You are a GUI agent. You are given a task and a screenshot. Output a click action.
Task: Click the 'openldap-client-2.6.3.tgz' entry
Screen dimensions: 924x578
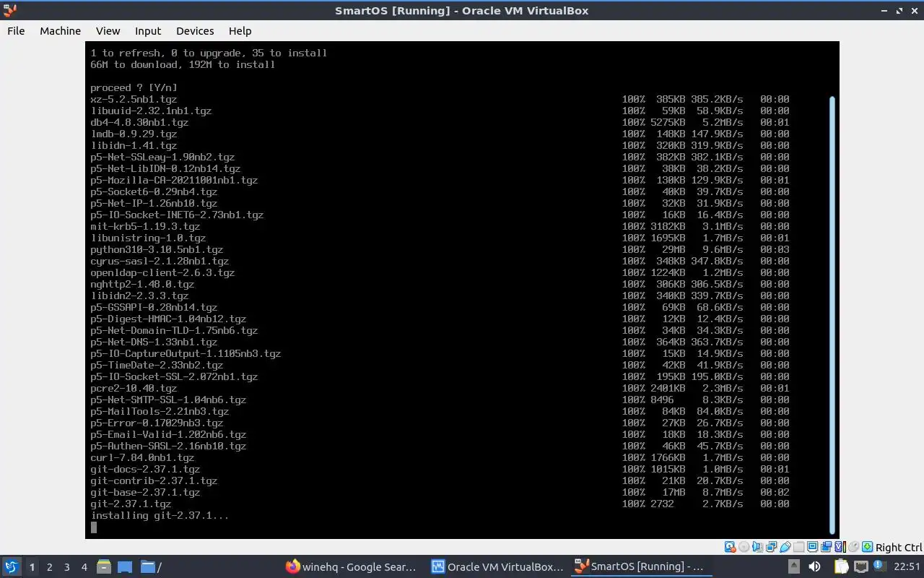162,272
